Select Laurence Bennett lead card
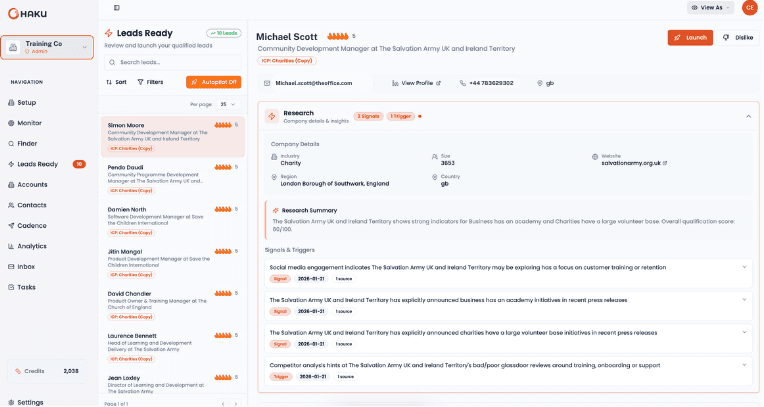The width and height of the screenshot is (764, 407). (x=172, y=347)
